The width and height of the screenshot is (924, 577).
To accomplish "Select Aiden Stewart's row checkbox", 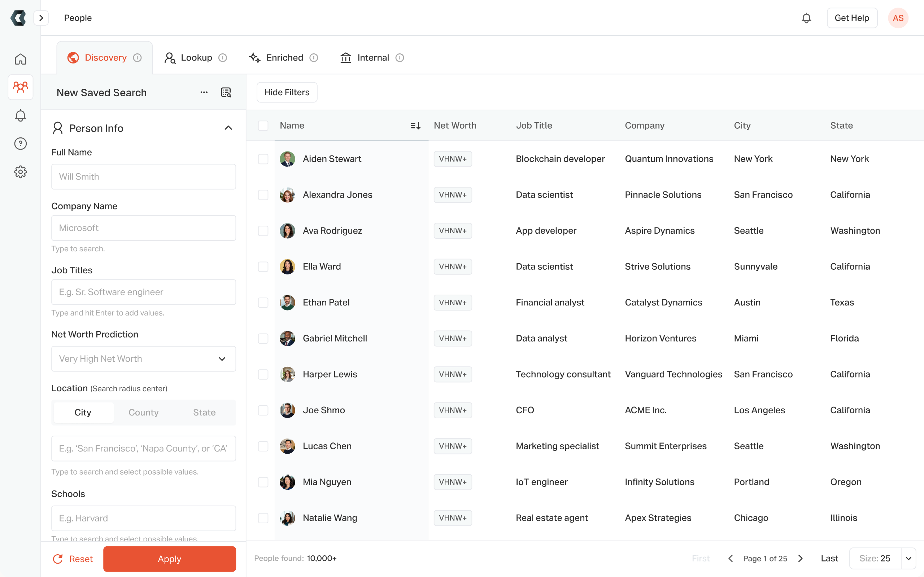I will click(x=263, y=159).
